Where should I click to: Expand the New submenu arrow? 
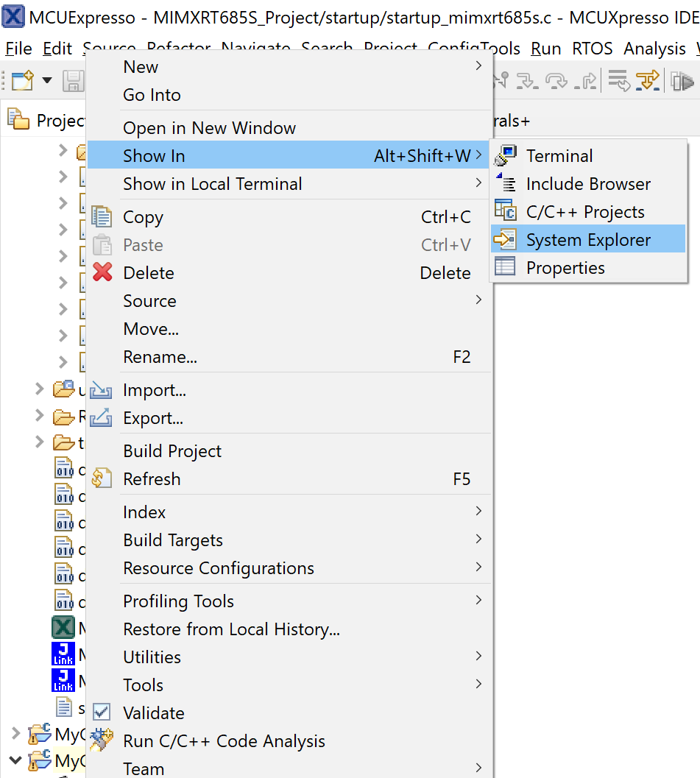(479, 66)
